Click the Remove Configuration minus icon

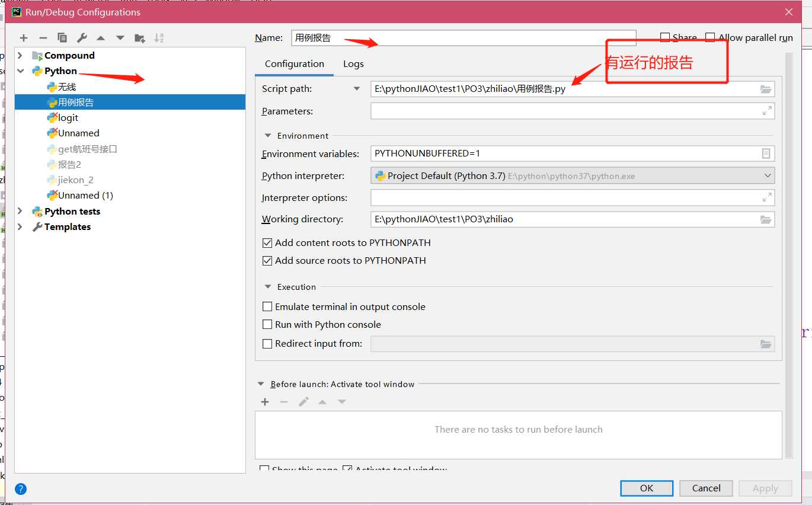pos(43,38)
